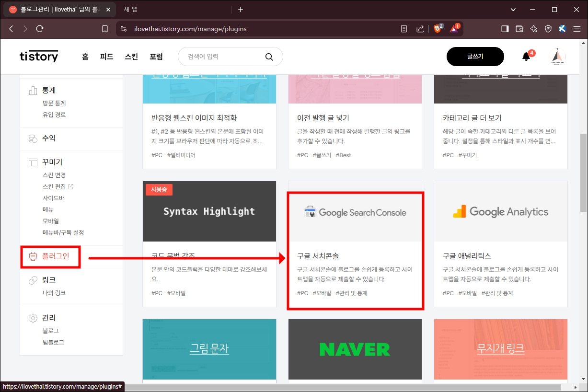Reload the page with the refresh icon
The width and height of the screenshot is (588, 392).
pyautogui.click(x=40, y=29)
